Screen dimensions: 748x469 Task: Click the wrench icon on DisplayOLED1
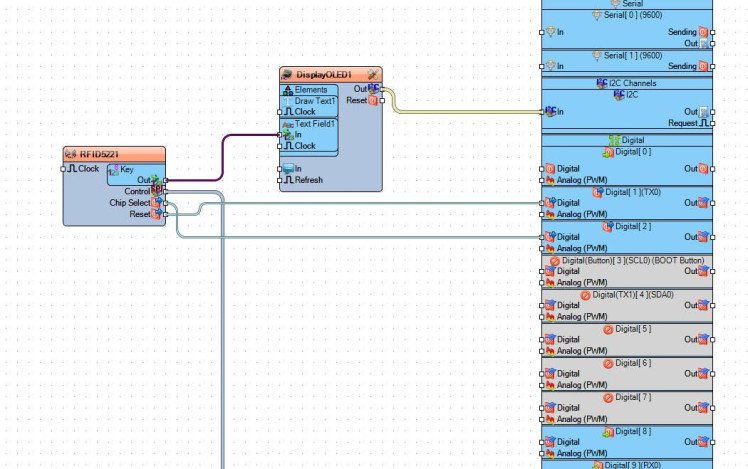[372, 74]
